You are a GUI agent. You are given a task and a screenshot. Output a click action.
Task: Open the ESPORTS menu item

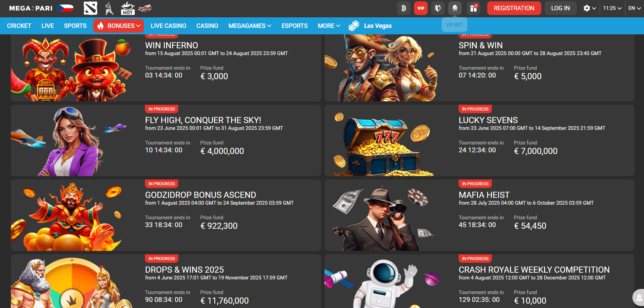295,26
